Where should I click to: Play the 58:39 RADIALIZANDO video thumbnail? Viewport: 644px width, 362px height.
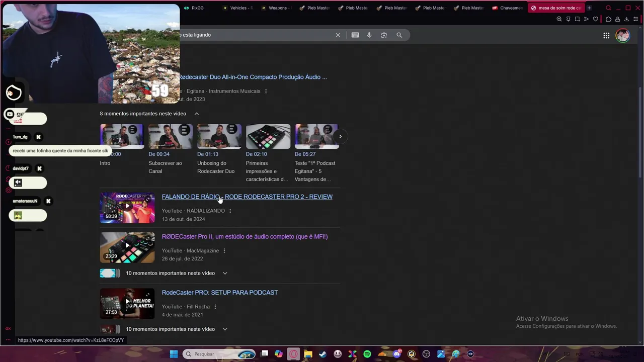pyautogui.click(x=127, y=207)
